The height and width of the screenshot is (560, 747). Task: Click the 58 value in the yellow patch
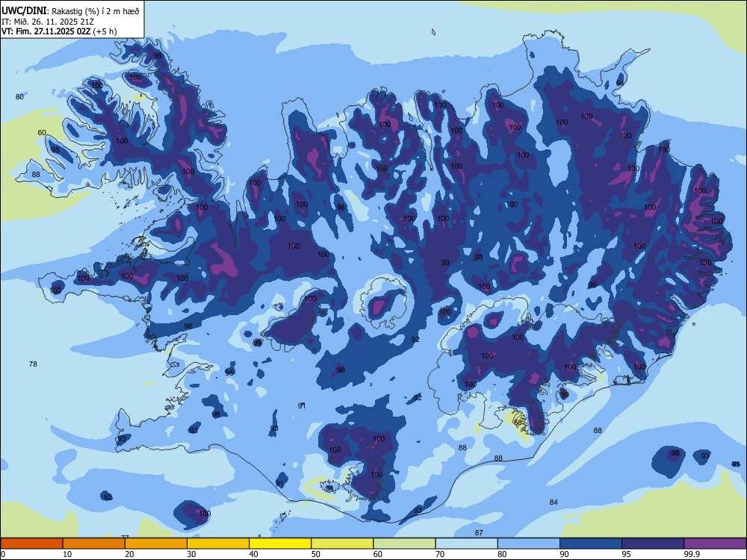click(x=518, y=422)
